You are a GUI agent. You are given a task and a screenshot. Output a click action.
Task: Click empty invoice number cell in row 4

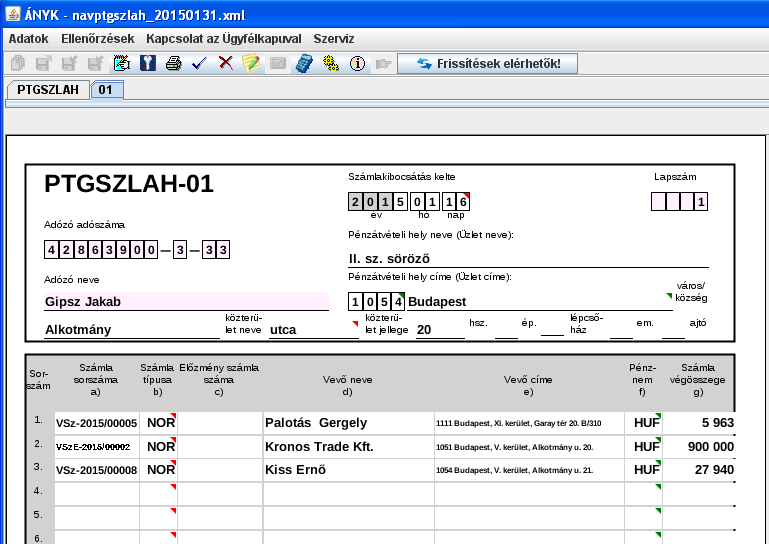click(x=97, y=494)
